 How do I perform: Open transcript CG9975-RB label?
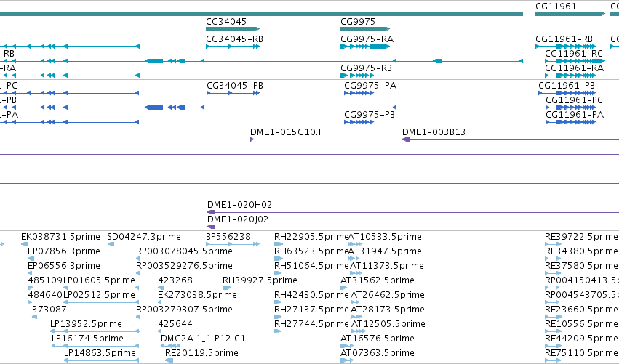point(366,68)
